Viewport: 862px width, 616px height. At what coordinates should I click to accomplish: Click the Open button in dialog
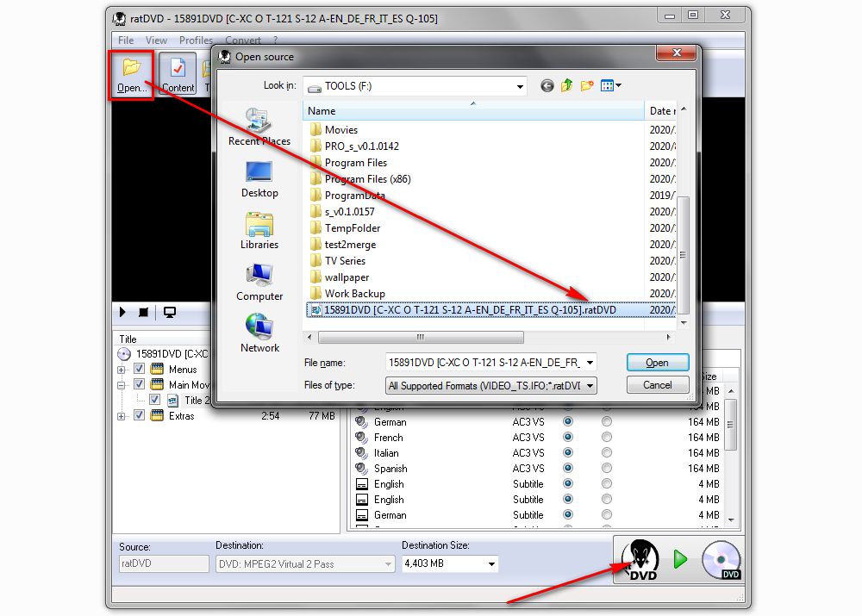pos(658,363)
